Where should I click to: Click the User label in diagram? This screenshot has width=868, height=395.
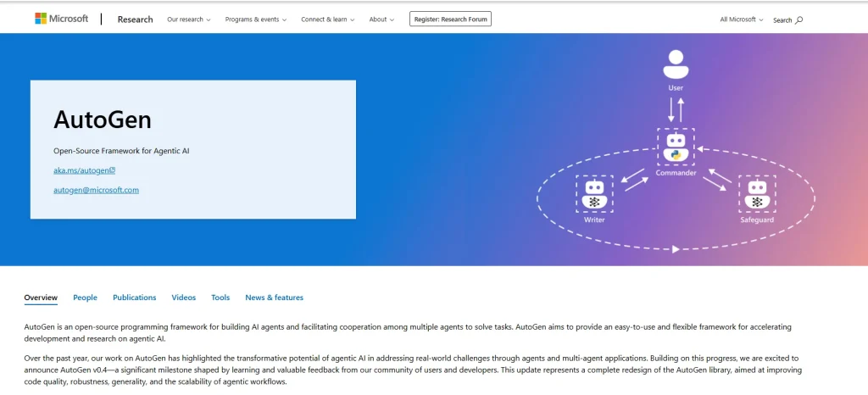(676, 88)
